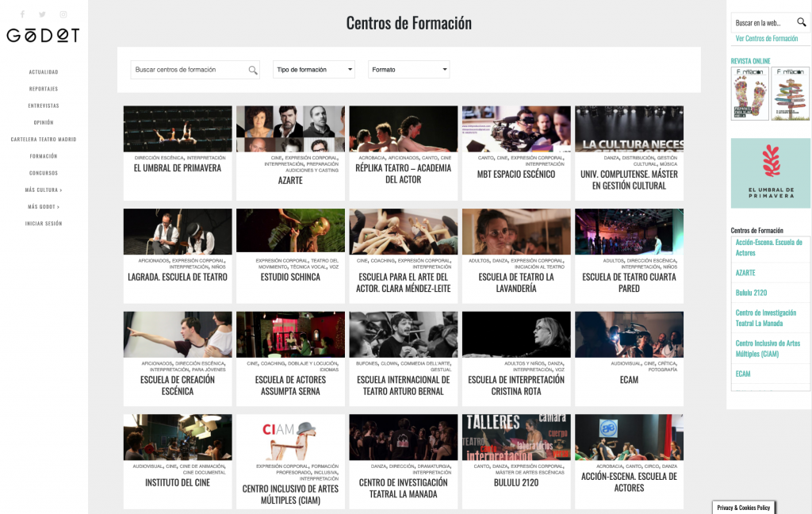Type in the Buscar centros de formación field
This screenshot has height=514, width=812.
point(189,70)
